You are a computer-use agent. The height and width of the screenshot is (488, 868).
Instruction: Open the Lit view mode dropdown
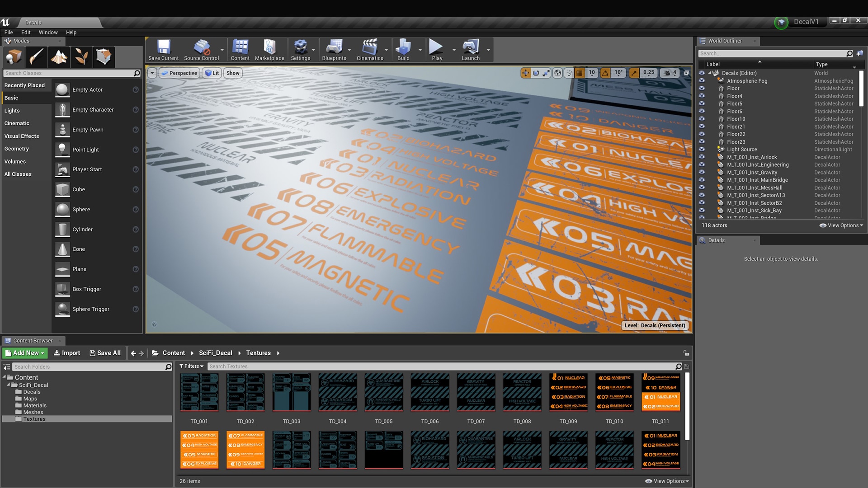point(212,73)
